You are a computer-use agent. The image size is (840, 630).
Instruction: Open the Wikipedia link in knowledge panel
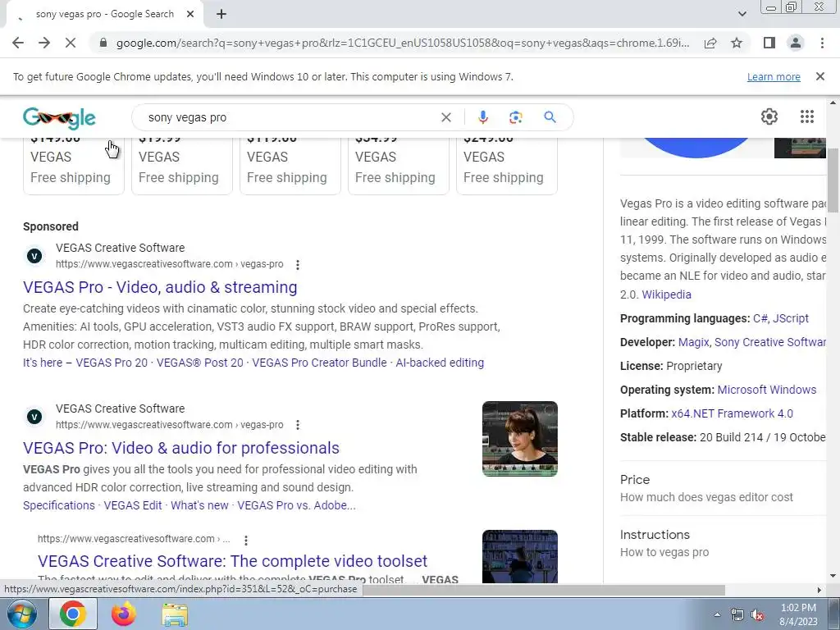point(666,294)
